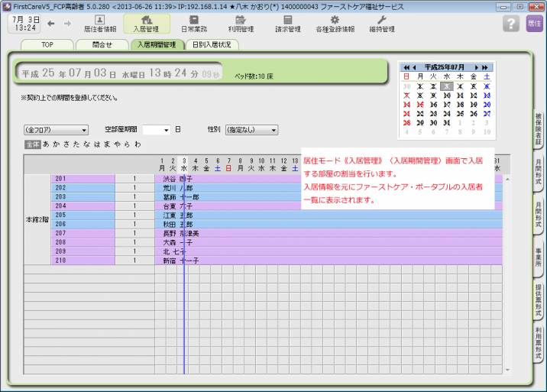The image size is (547, 392).
Task: Go back using the left arrow icon
Action: click(x=52, y=23)
